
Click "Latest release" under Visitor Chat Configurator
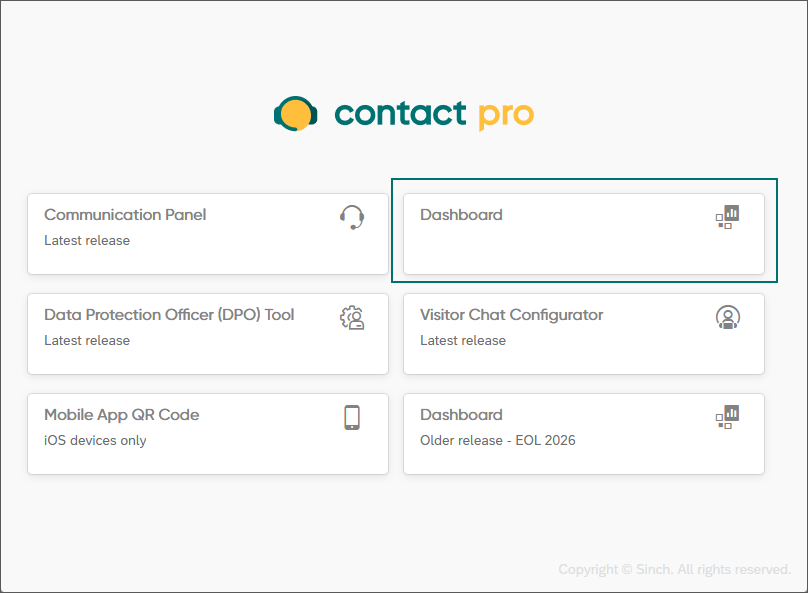click(463, 341)
